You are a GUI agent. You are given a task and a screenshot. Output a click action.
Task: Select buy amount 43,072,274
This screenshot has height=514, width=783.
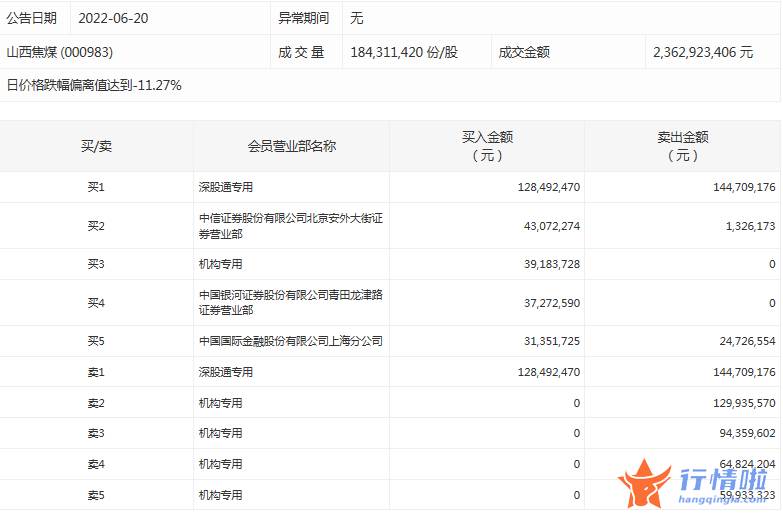(552, 226)
